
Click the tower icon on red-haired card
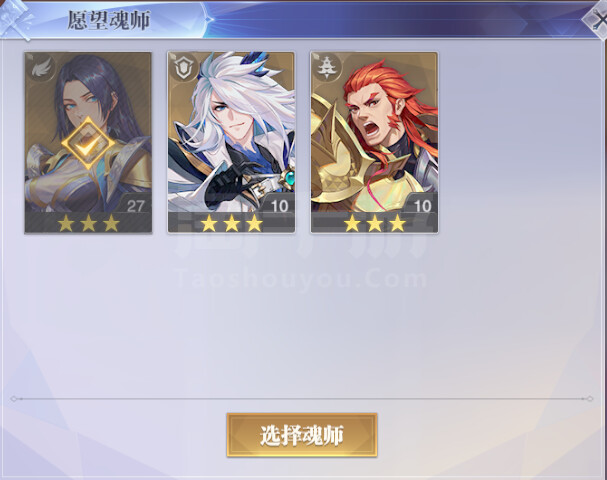click(x=327, y=68)
